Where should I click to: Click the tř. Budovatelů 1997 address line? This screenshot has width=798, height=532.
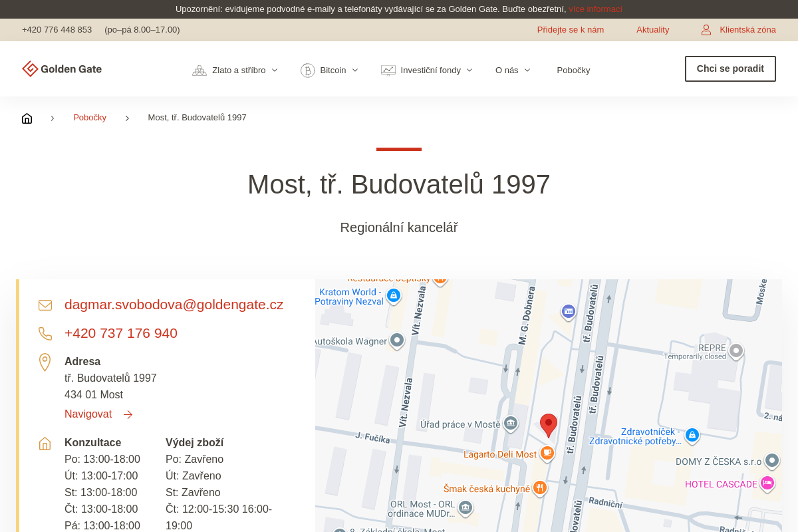point(110,378)
